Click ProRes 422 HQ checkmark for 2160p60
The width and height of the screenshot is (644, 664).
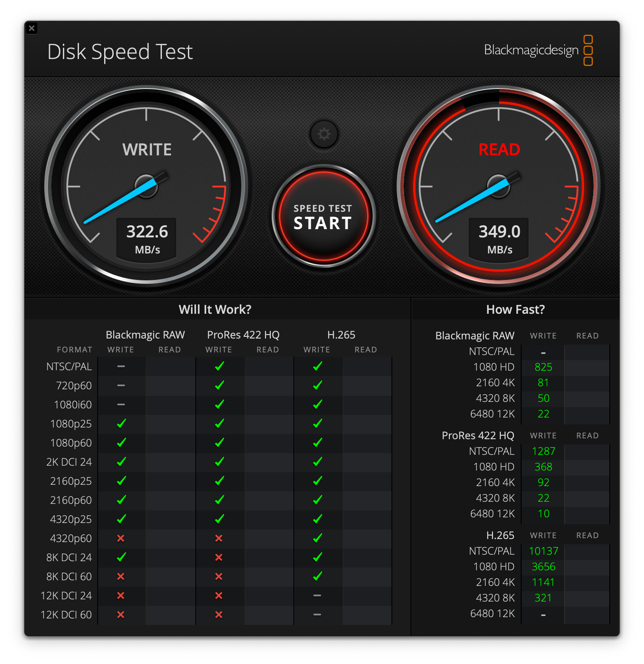click(x=220, y=500)
